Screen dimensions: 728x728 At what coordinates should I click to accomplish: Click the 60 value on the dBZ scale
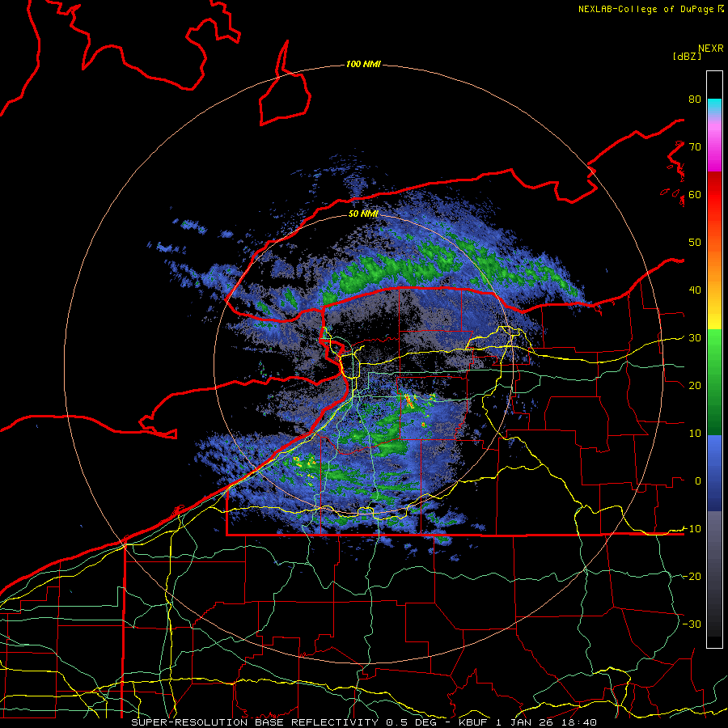click(x=695, y=195)
